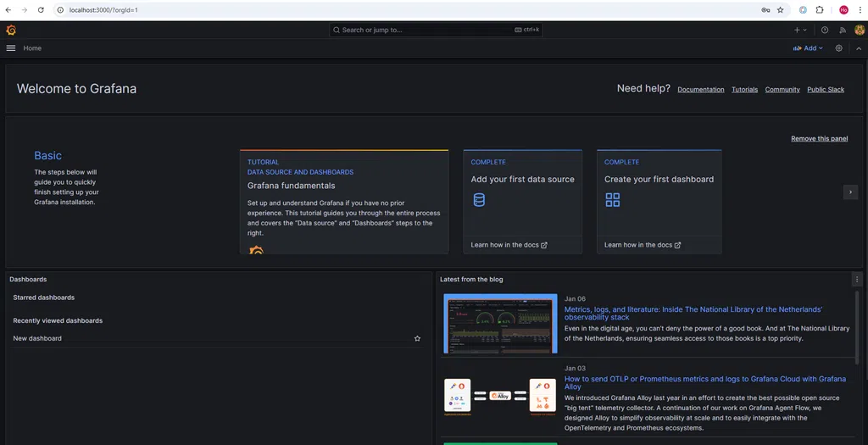Image resolution: width=868 pixels, height=445 pixels.
Task: Open the user profile avatar menu
Action: (x=860, y=30)
